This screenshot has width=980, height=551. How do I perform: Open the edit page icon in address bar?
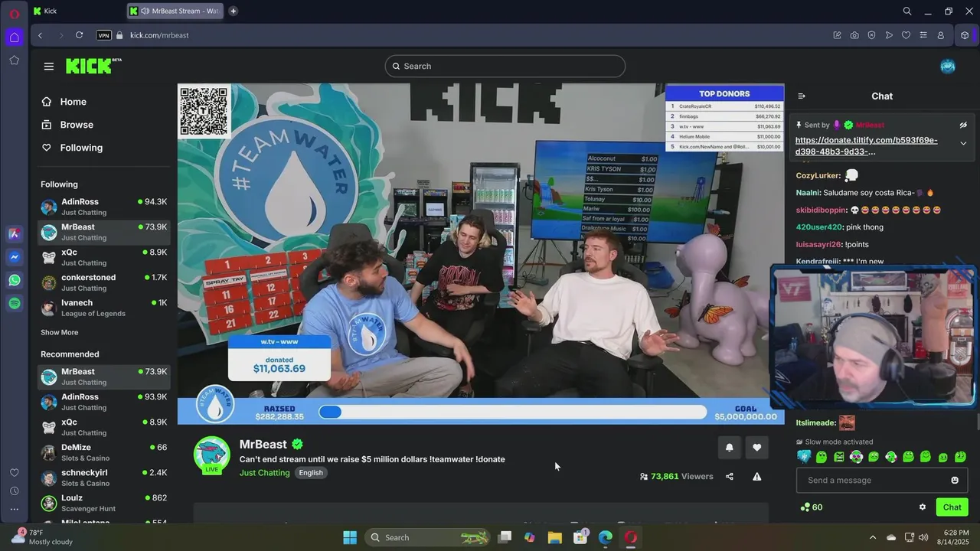click(837, 35)
